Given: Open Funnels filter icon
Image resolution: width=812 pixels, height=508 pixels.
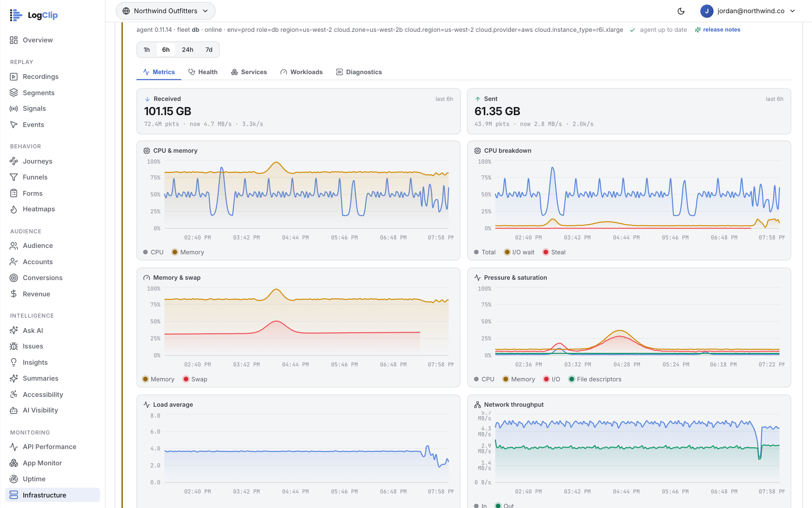Looking at the screenshot, I should coord(14,177).
